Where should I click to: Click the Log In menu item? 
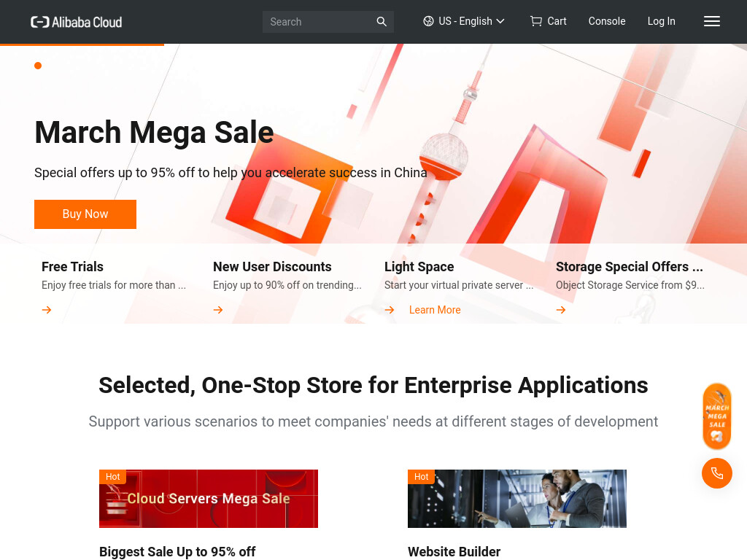pos(661,21)
